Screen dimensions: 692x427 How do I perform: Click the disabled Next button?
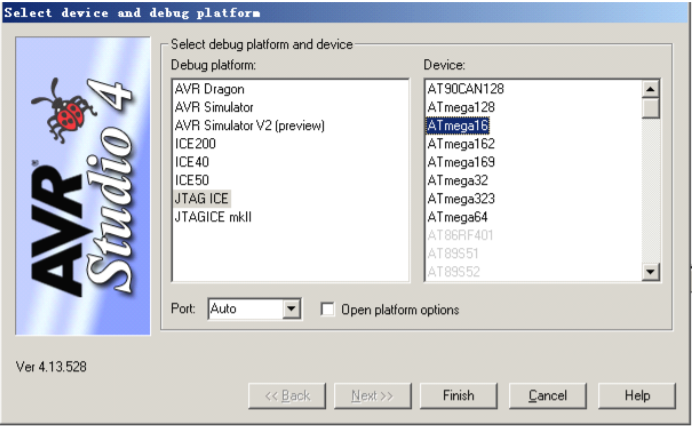(x=372, y=396)
